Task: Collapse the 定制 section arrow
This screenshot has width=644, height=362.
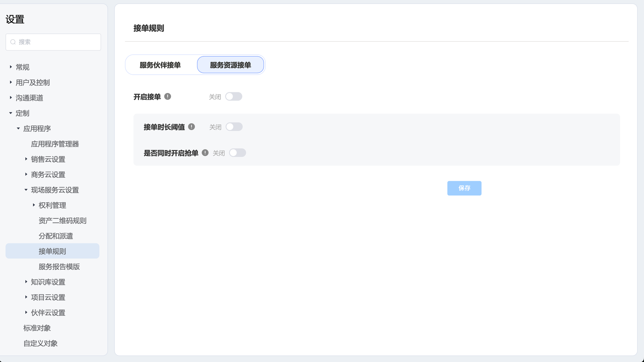Action: tap(11, 113)
